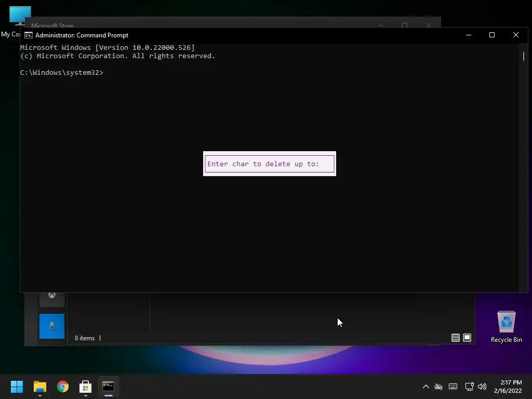
Task: Open the Windows Start menu
Action: tap(17, 387)
